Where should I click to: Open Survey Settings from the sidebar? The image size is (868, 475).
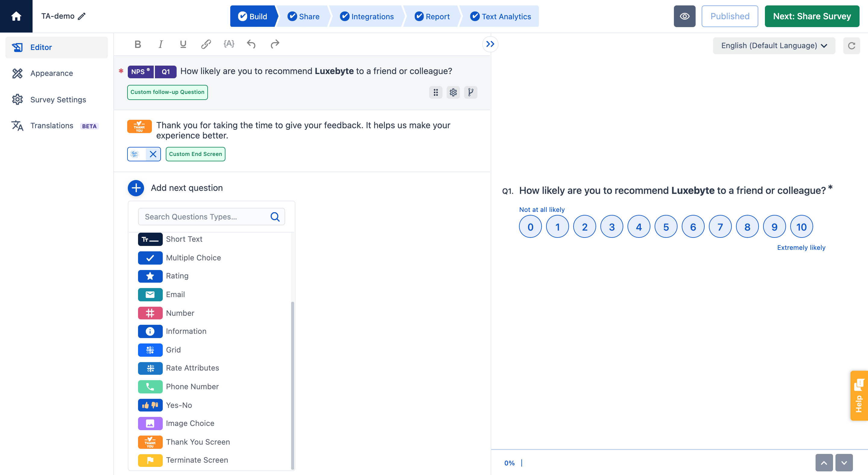[58, 99]
